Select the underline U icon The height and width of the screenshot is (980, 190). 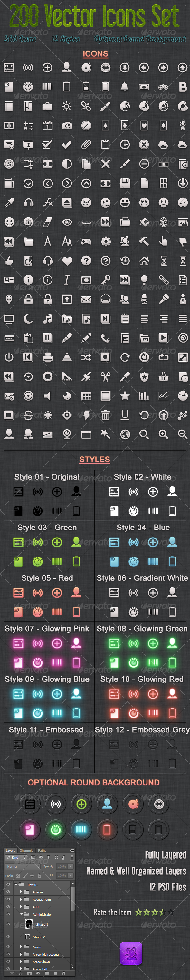pyautogui.click(x=125, y=415)
